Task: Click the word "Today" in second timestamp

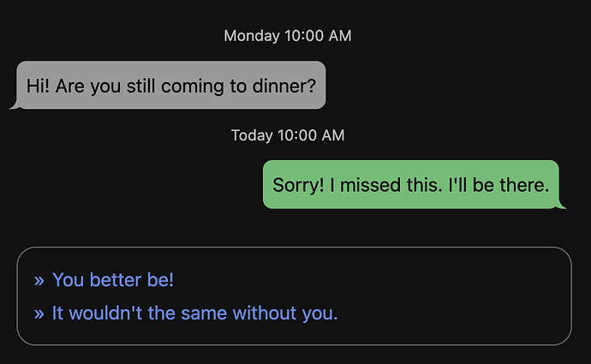Action: (x=252, y=135)
